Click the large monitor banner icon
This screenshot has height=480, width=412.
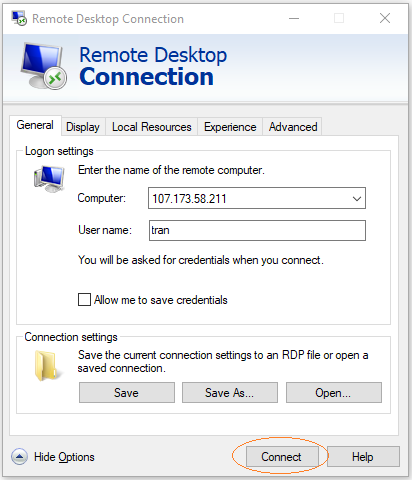click(x=43, y=66)
